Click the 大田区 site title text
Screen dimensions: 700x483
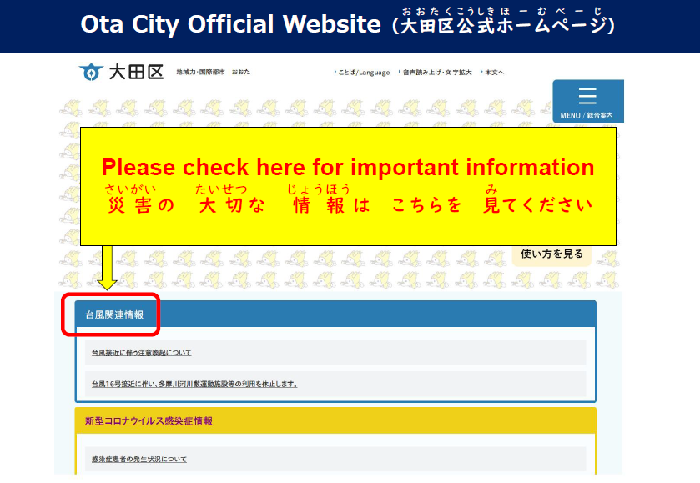coord(137,72)
